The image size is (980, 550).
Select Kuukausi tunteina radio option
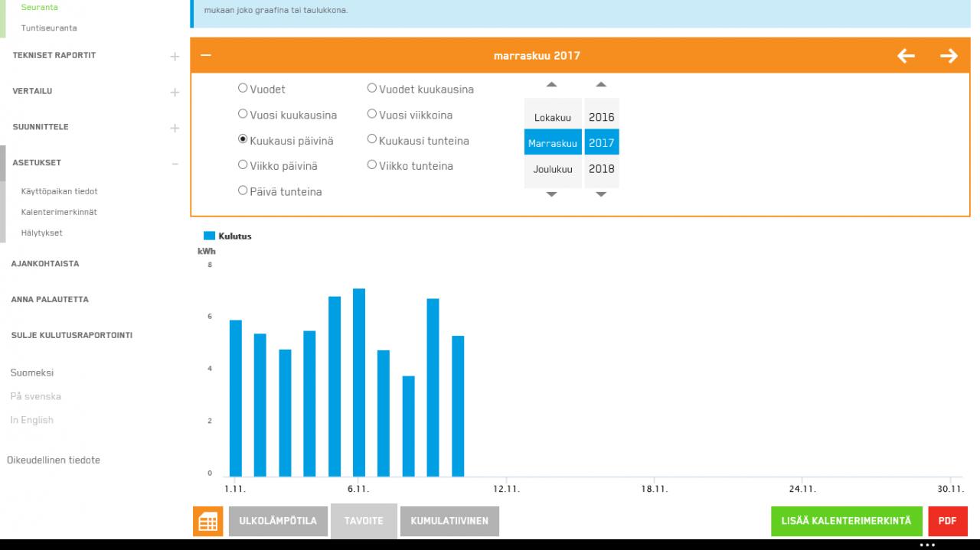pyautogui.click(x=371, y=140)
